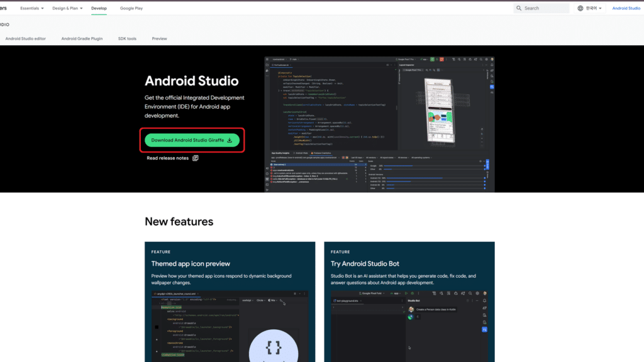Expand the Essentials dropdown menu
The image size is (644, 362).
pyautogui.click(x=32, y=8)
